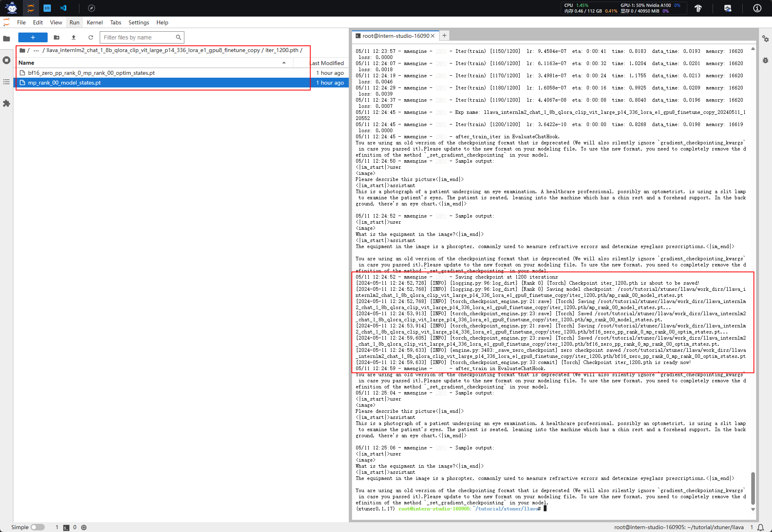
Task: Open the Settings menu
Action: (139, 22)
